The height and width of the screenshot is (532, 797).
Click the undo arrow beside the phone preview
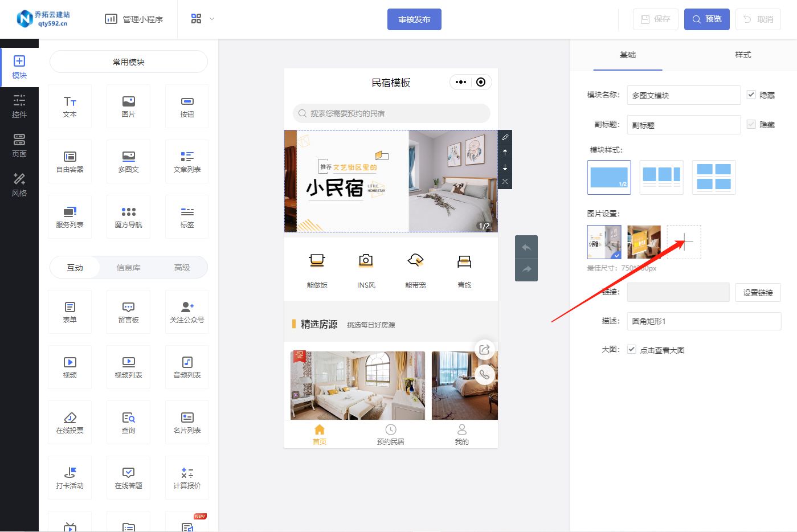(x=526, y=247)
